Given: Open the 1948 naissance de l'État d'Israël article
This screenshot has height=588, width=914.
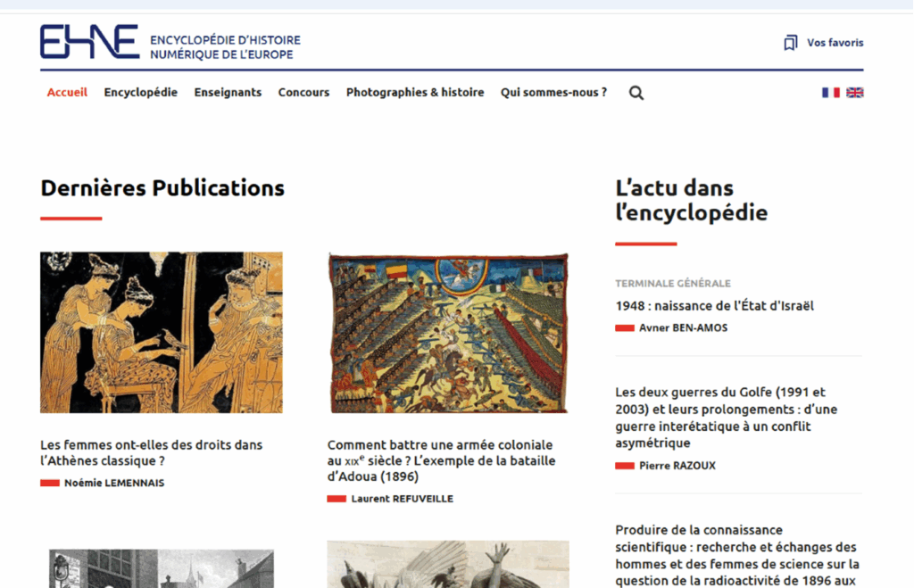Looking at the screenshot, I should pyautogui.click(x=715, y=305).
